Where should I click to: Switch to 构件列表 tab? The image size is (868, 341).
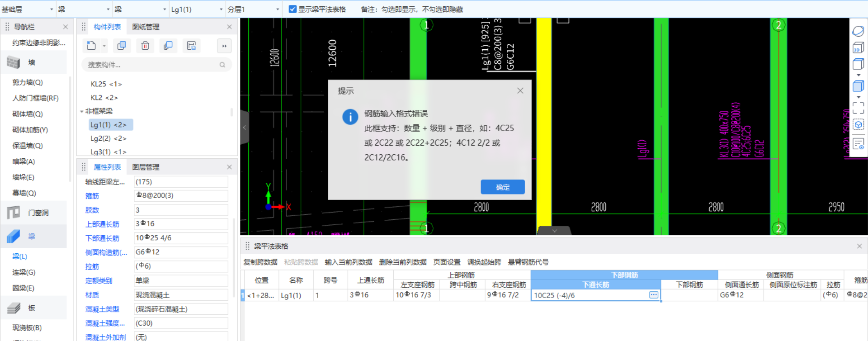pos(107,27)
